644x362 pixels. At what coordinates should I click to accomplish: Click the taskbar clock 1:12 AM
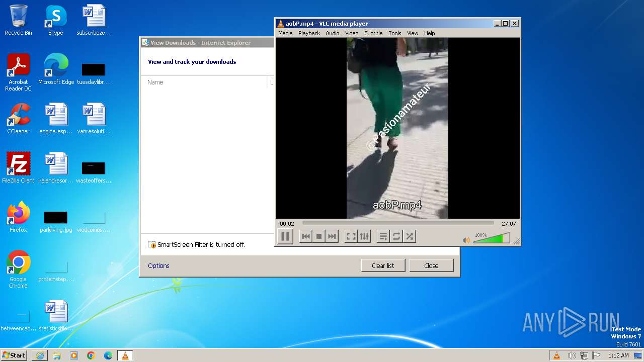point(618,355)
